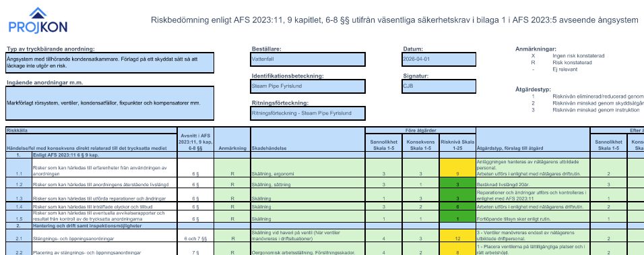The height and width of the screenshot is (255, 644).
Task: Select the Avsnitt i AFS 2023:11 column header
Action: coord(195,139)
